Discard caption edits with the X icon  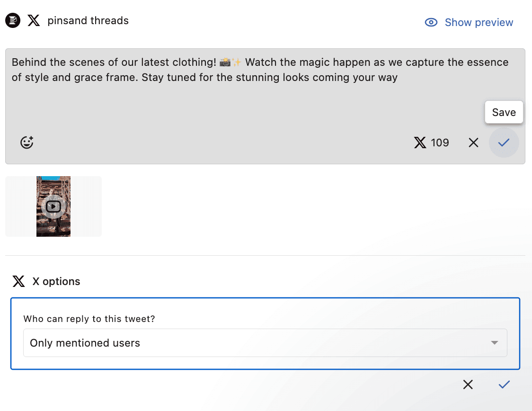click(x=473, y=143)
